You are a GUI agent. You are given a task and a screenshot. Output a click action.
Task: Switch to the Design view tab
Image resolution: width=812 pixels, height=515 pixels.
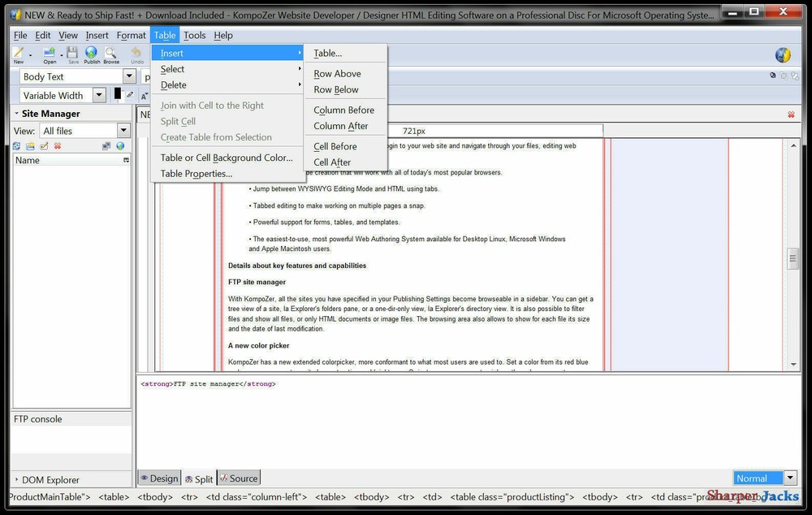click(x=164, y=478)
